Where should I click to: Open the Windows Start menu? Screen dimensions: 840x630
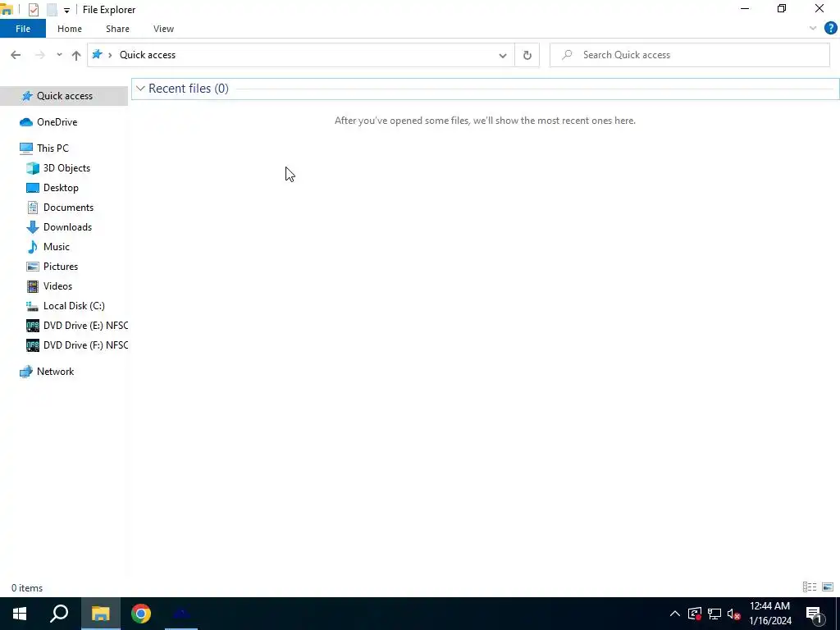click(20, 614)
